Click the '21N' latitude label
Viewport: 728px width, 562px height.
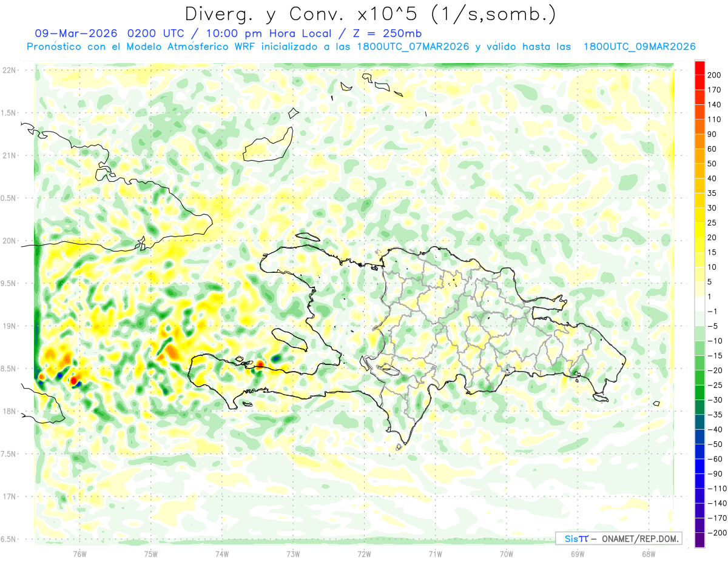click(8, 155)
